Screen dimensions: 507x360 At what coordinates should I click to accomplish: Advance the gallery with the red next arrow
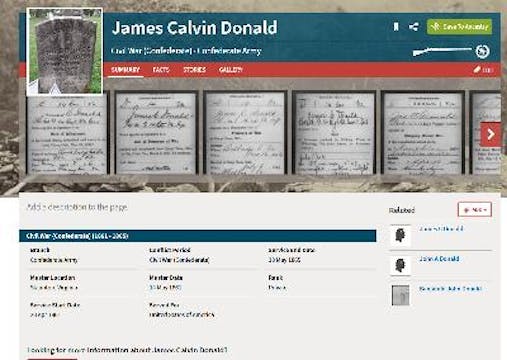pyautogui.click(x=490, y=134)
